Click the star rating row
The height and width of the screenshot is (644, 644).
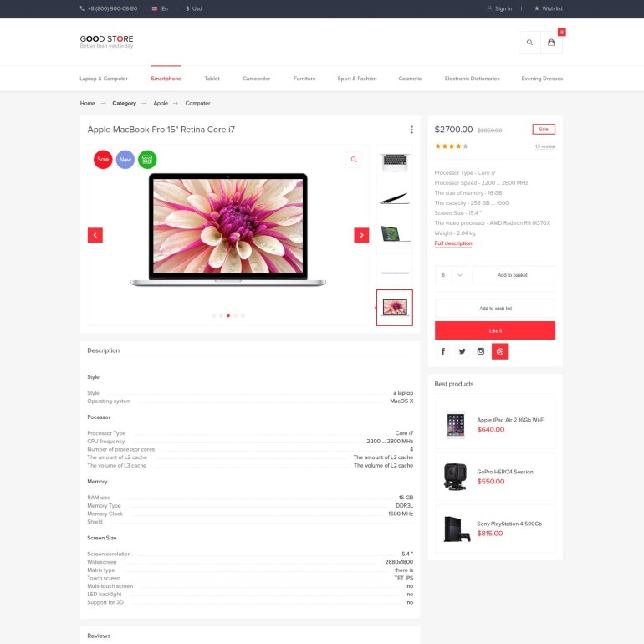452,146
